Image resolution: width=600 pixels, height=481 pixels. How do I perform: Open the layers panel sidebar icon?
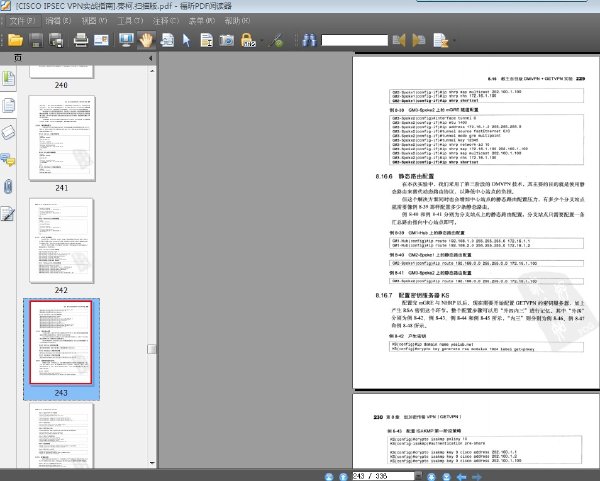(8, 132)
